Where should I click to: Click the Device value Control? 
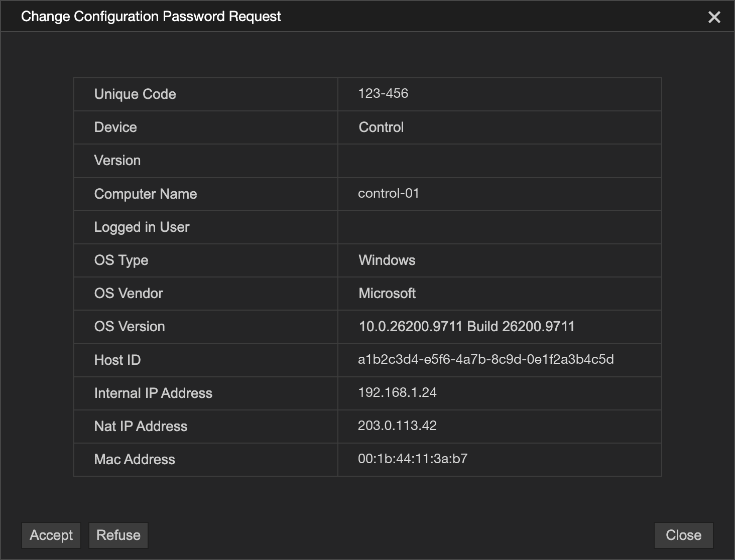381,127
